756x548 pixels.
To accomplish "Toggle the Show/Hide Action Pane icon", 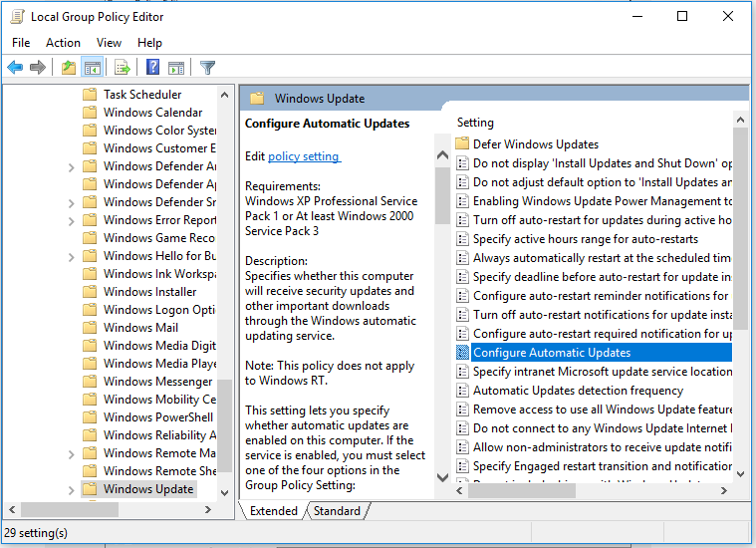I will coord(176,68).
